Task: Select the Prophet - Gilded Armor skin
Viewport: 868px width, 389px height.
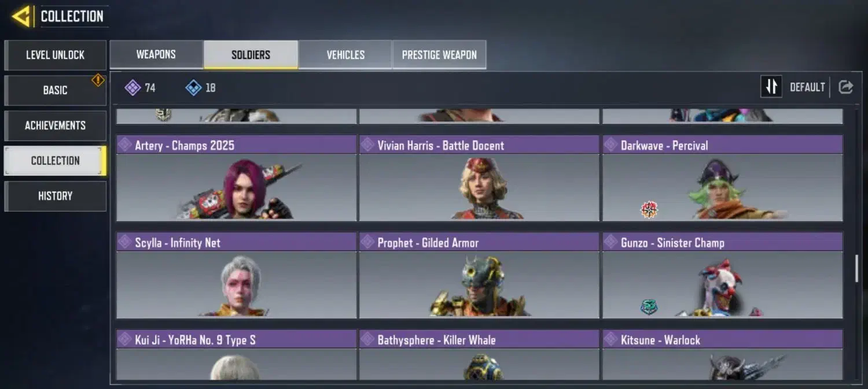Action: tap(479, 276)
